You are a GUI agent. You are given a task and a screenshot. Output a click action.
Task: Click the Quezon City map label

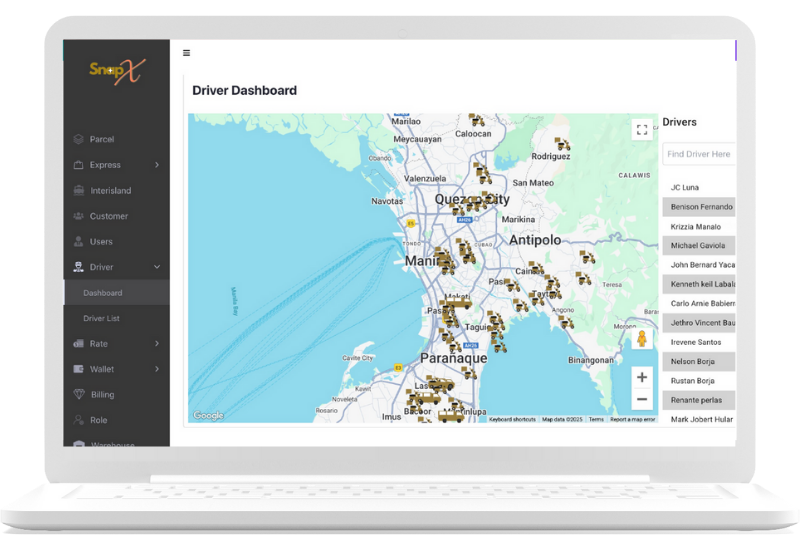472,199
